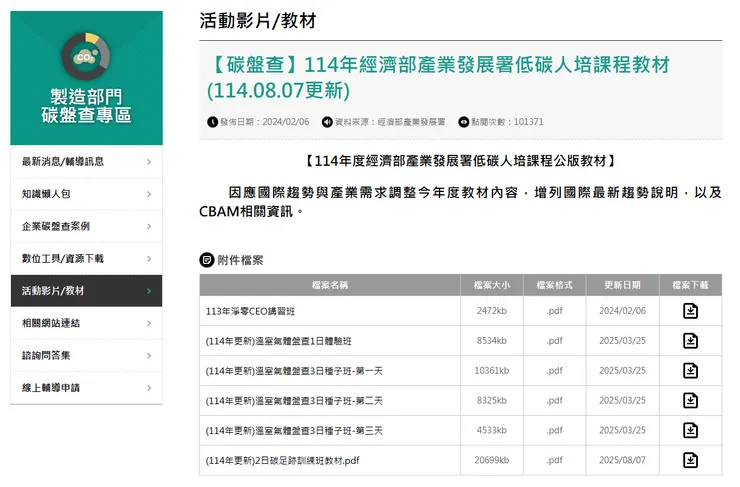Screen dimensions: 740x487
Task: Click the 製造部門碳盤查專區 banner title
Action: point(86,106)
